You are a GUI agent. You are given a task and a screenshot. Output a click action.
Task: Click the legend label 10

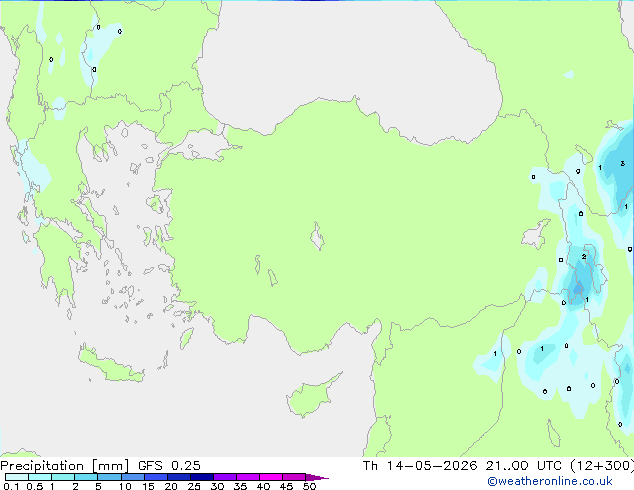click(125, 486)
